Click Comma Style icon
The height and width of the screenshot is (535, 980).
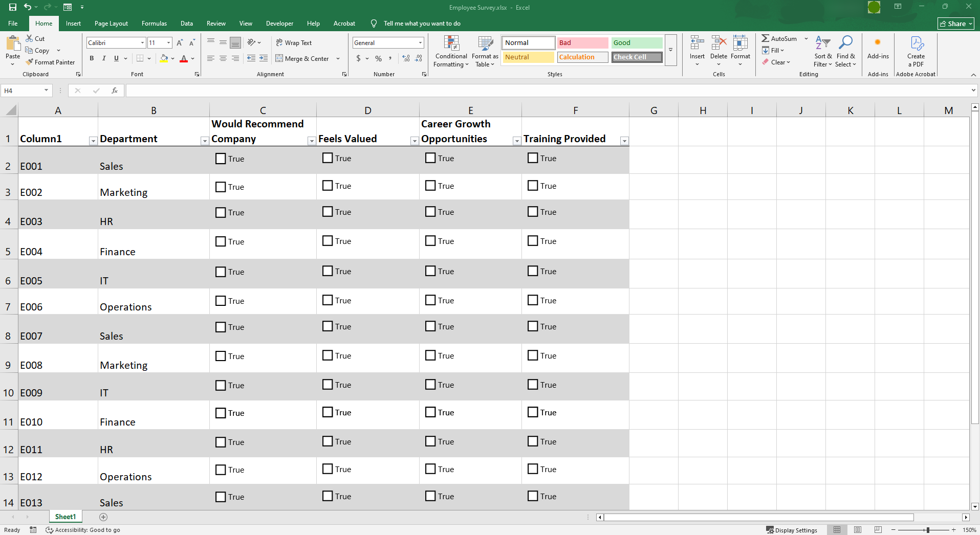point(390,58)
